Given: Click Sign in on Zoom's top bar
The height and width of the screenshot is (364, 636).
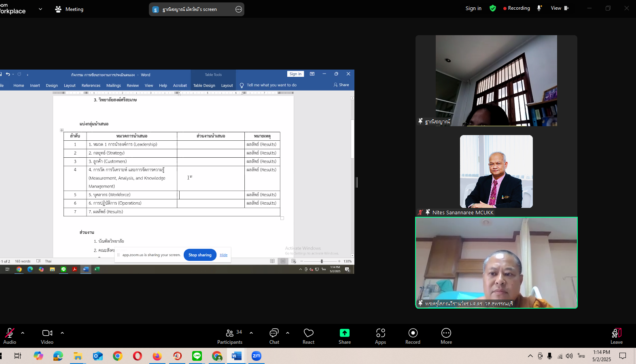Looking at the screenshot, I should tap(473, 8).
